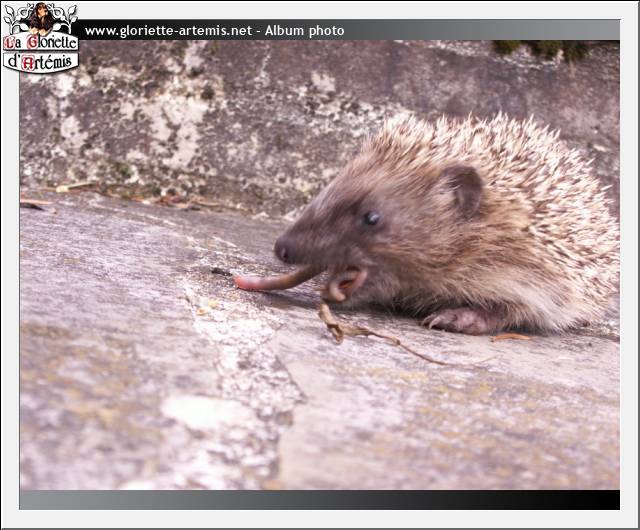
Task: Open the www.gloriette-artemis.net link
Action: pos(168,31)
